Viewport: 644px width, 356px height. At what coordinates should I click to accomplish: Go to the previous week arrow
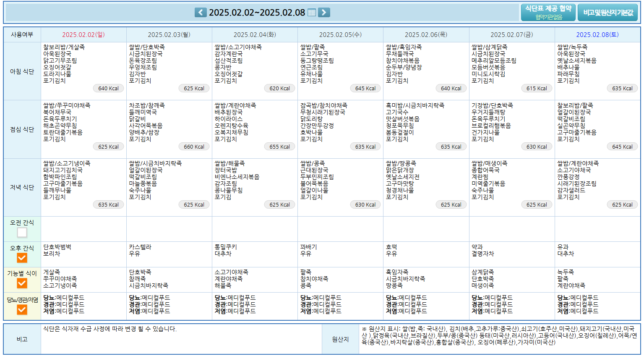pos(201,13)
